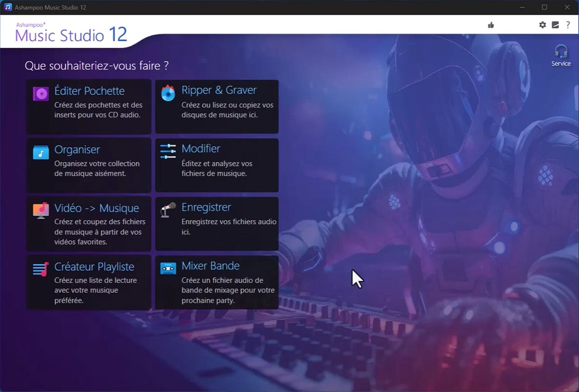Click the Enregistrer microphone icon
The width and height of the screenshot is (579, 392).
(168, 209)
